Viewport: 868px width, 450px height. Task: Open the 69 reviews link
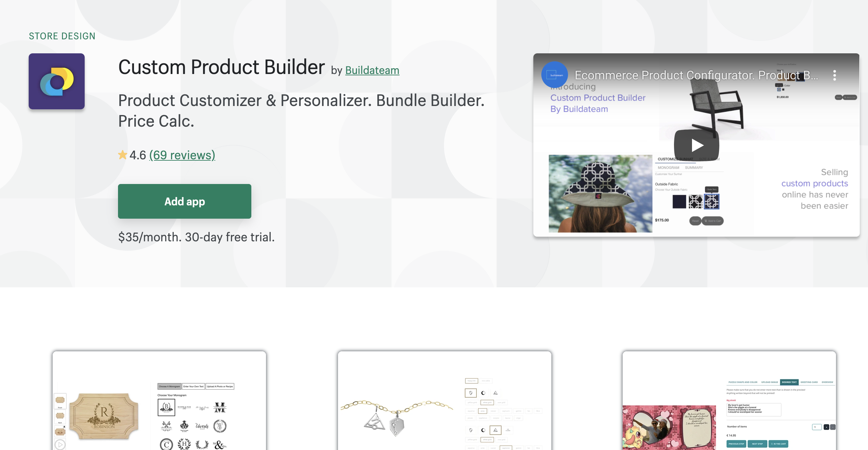click(x=182, y=155)
